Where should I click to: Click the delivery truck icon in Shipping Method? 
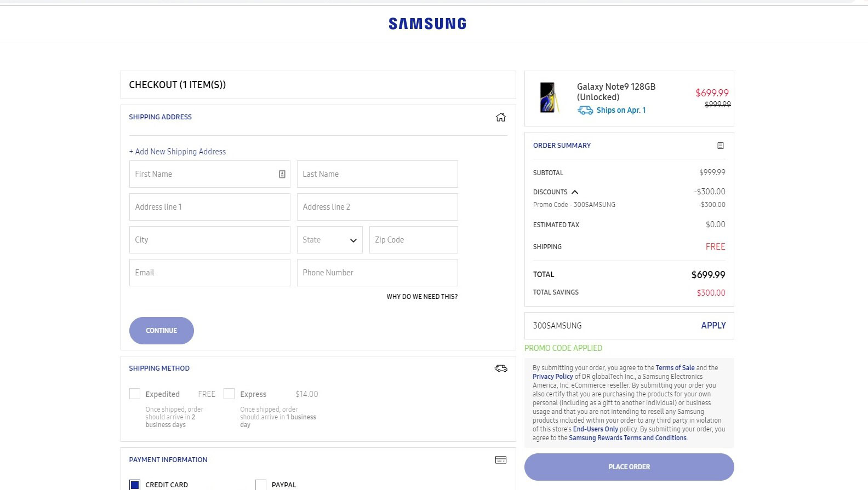point(501,368)
